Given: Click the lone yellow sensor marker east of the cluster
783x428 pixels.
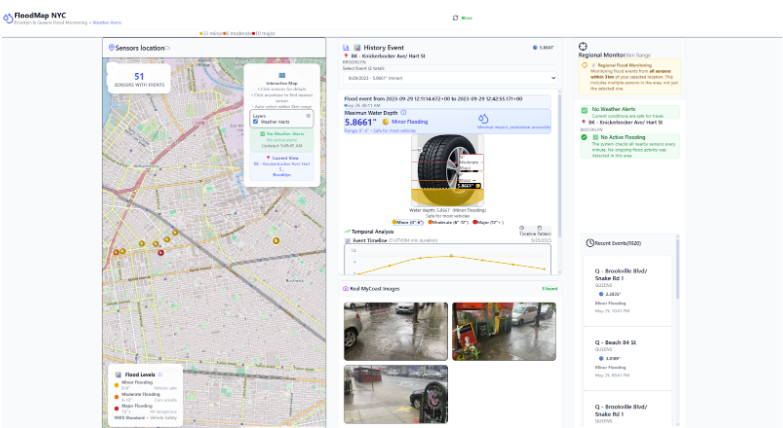Looking at the screenshot, I should pos(276,241).
